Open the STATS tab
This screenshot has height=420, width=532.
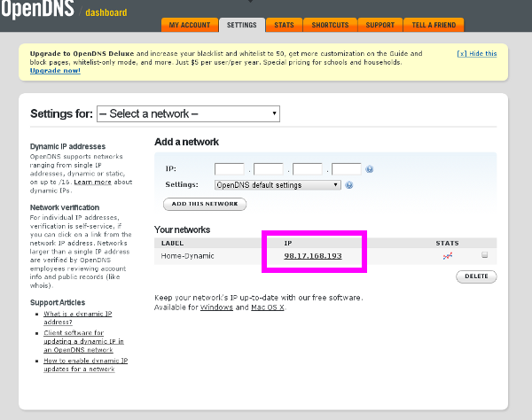pyautogui.click(x=284, y=25)
